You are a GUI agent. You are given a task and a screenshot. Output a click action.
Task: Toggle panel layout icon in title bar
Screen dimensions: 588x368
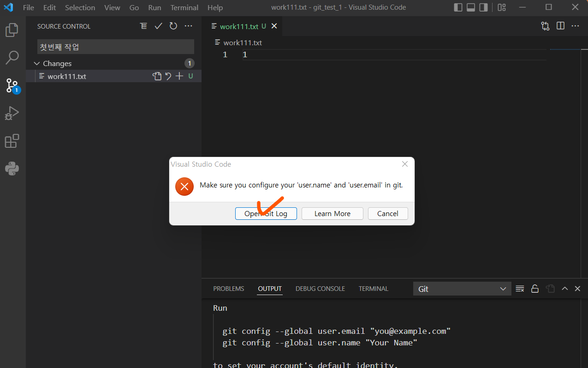click(471, 7)
